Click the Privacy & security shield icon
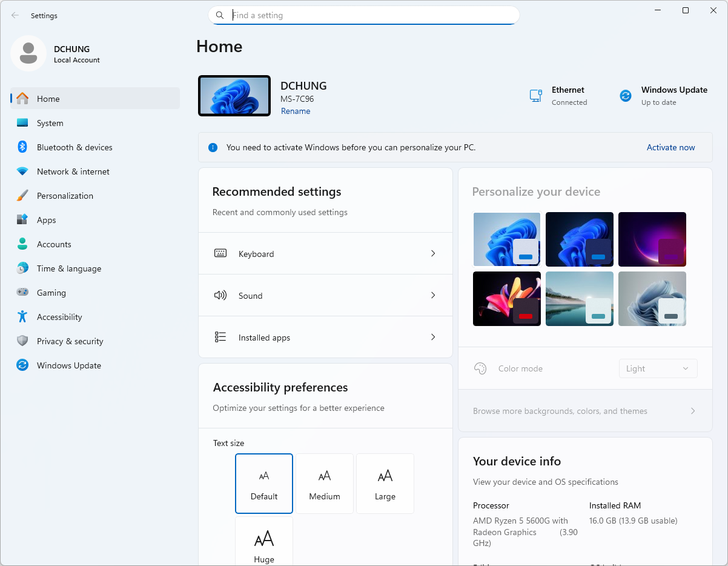Image resolution: width=728 pixels, height=566 pixels. 22,341
